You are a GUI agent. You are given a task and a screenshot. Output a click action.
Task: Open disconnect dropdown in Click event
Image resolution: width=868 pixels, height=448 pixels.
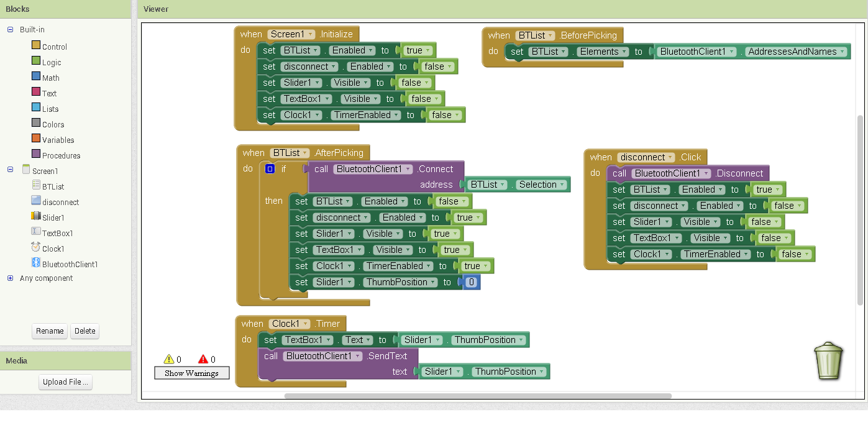pyautogui.click(x=646, y=157)
